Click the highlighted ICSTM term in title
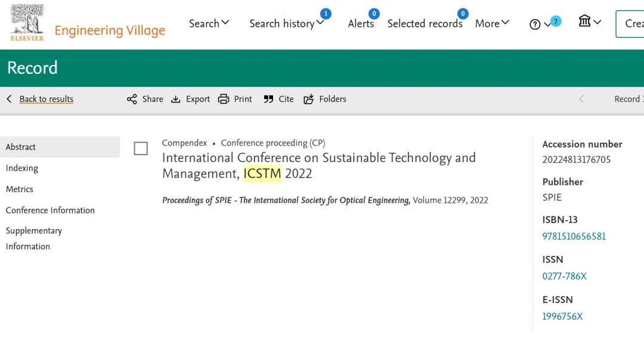Screen dimensions: 644x340 pyautogui.click(x=262, y=174)
